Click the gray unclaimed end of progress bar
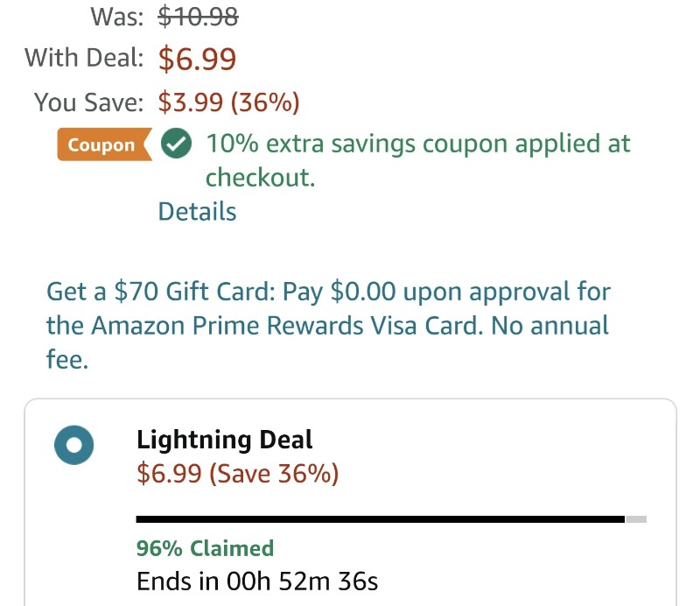The width and height of the screenshot is (700, 606). [x=636, y=519]
